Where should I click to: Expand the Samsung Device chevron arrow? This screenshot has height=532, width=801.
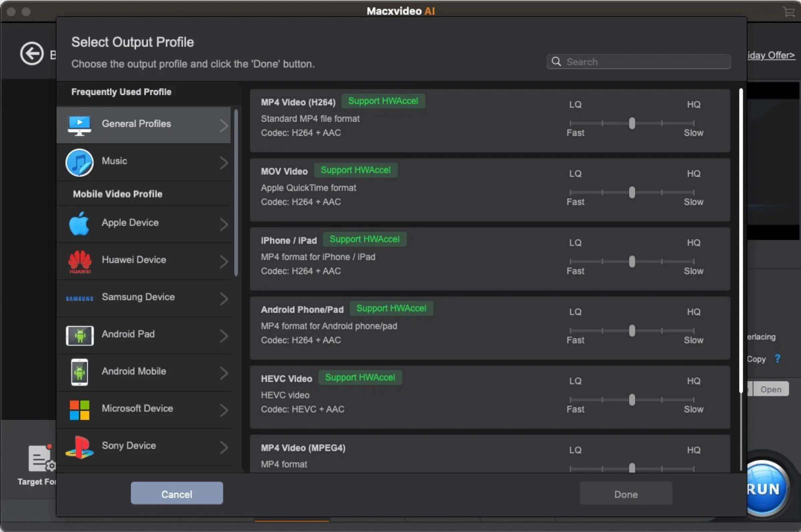coord(223,299)
